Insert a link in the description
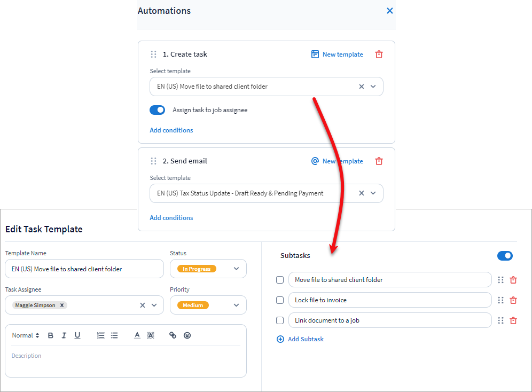This screenshot has width=532, height=392. coord(173,335)
